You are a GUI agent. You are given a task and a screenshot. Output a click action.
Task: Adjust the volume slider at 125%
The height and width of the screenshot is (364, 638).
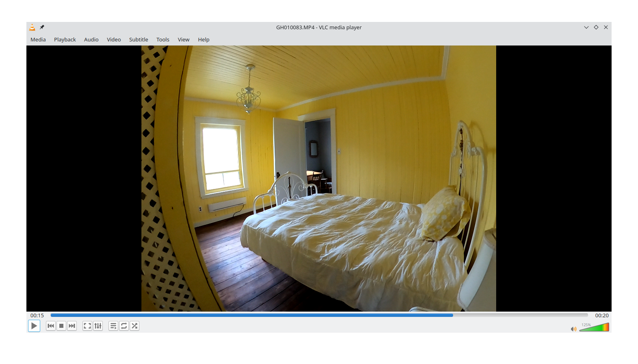coord(594,327)
